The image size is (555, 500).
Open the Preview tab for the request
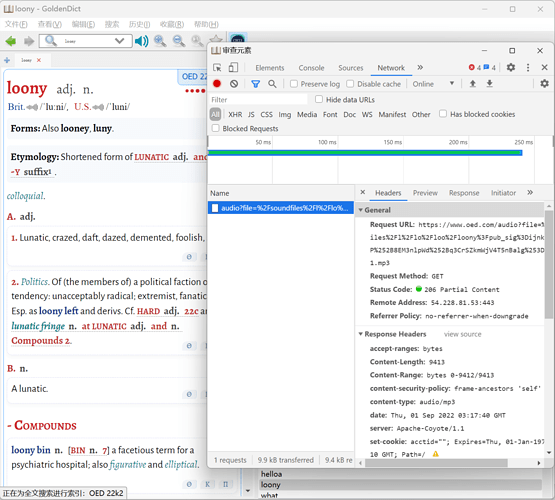click(425, 193)
